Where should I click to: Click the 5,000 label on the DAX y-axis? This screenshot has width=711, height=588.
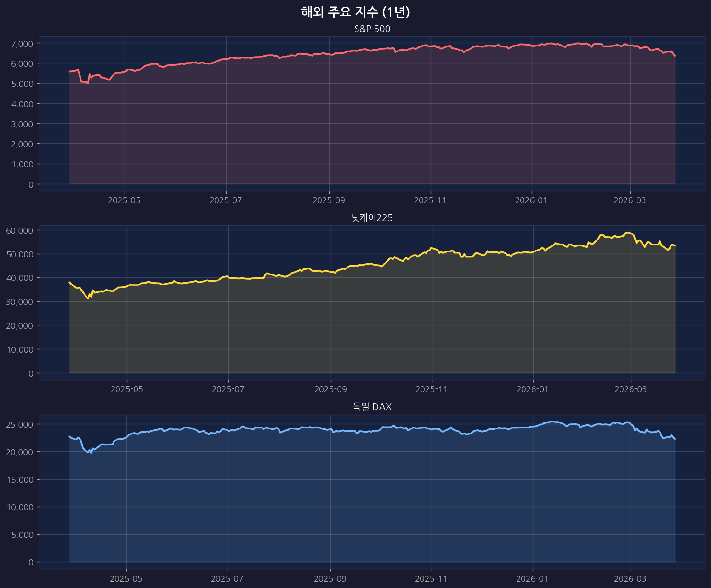coord(22,535)
